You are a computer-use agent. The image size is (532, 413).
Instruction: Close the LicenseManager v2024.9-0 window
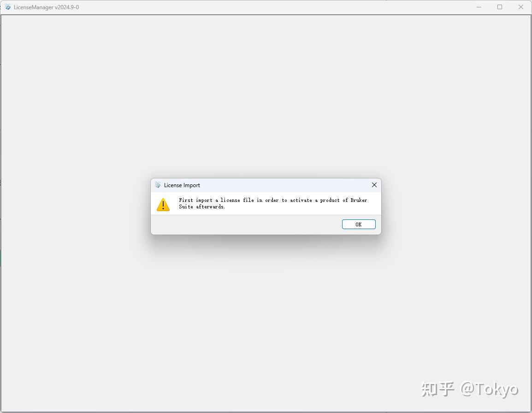pos(521,7)
